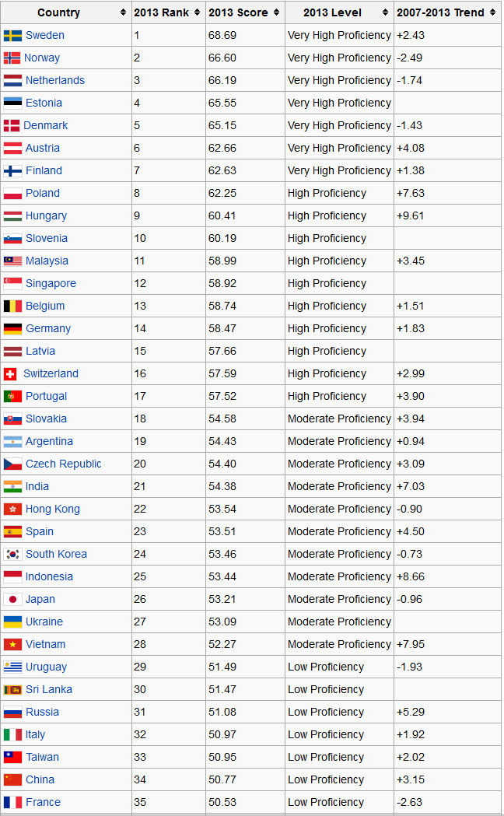The image size is (504, 816).
Task: Select the score value 58.99
Action: (222, 261)
